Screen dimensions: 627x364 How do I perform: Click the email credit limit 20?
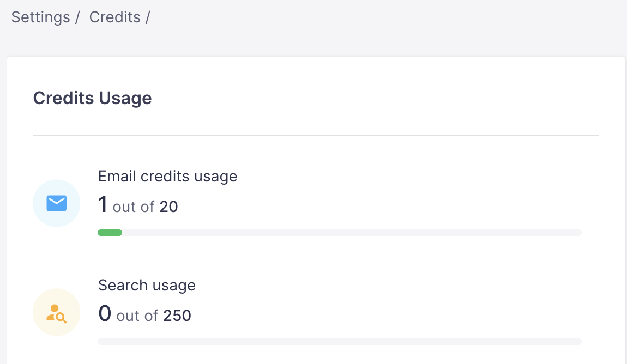[169, 207]
